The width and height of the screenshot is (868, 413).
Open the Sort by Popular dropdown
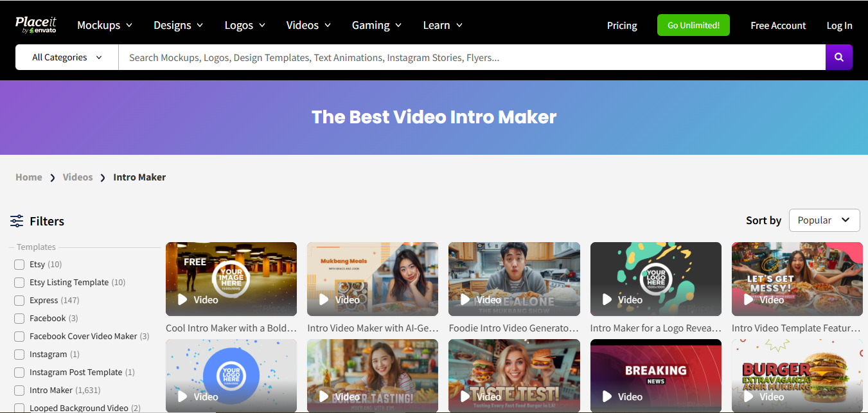[824, 220]
